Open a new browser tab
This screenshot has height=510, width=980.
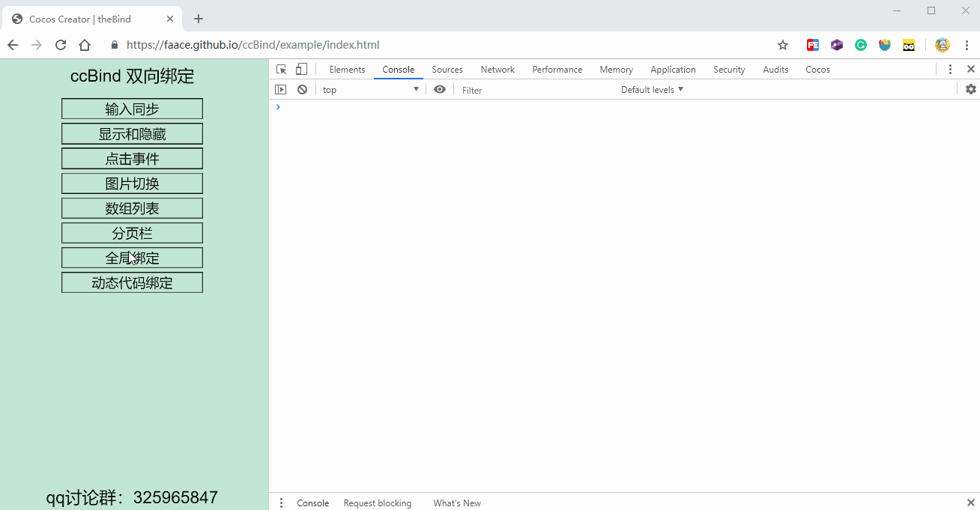199,19
